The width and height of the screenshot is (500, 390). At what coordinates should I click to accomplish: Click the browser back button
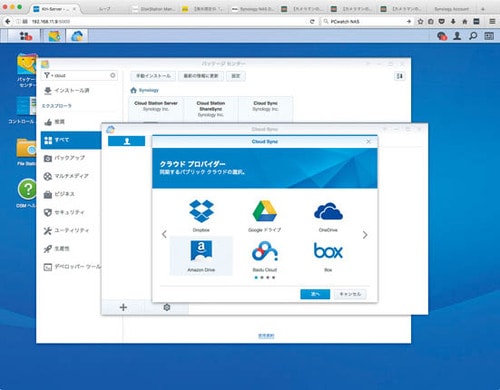point(8,21)
